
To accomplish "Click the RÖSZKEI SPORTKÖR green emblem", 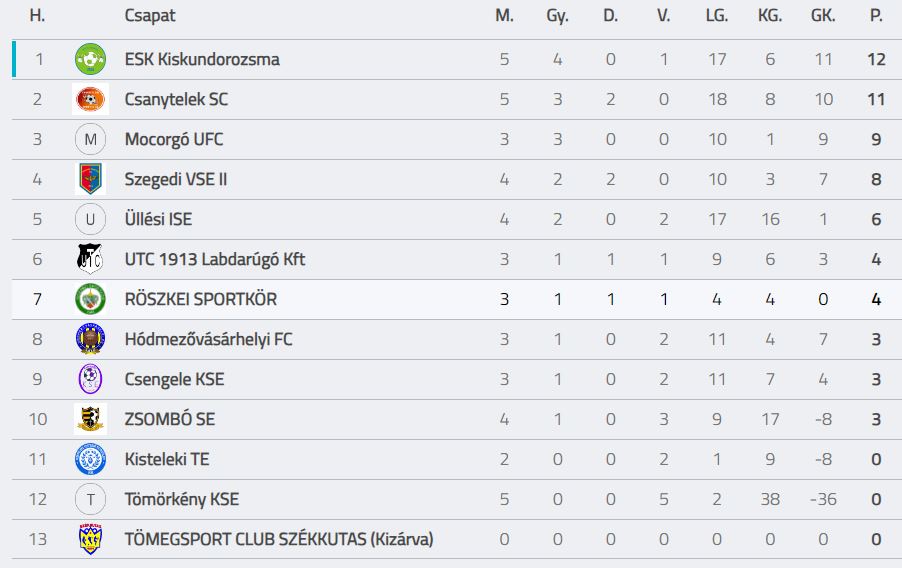I will (x=91, y=300).
